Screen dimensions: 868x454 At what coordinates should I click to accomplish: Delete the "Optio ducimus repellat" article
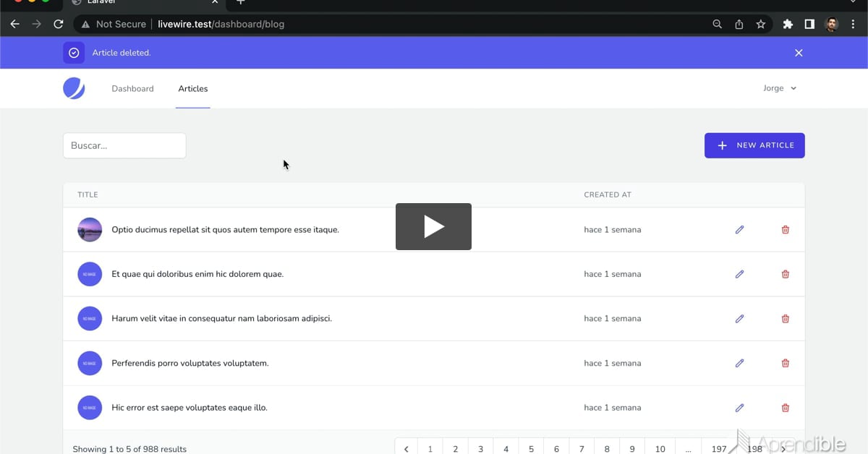786,230
